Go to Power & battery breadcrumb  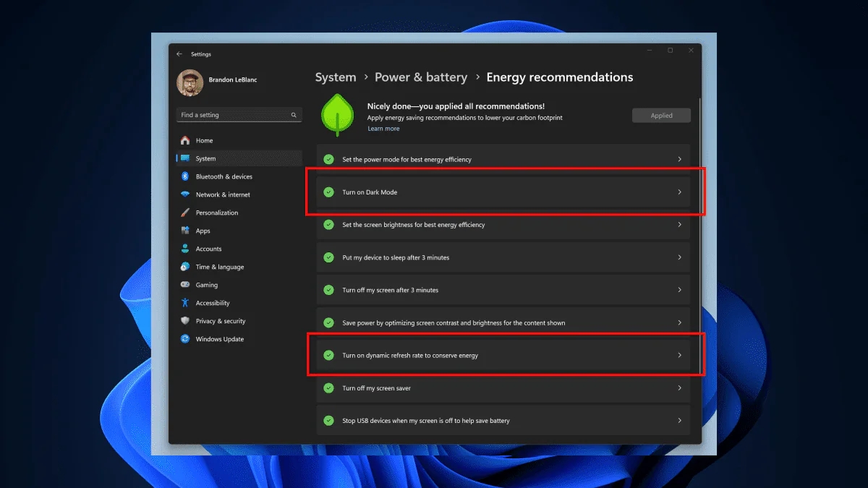pos(421,77)
